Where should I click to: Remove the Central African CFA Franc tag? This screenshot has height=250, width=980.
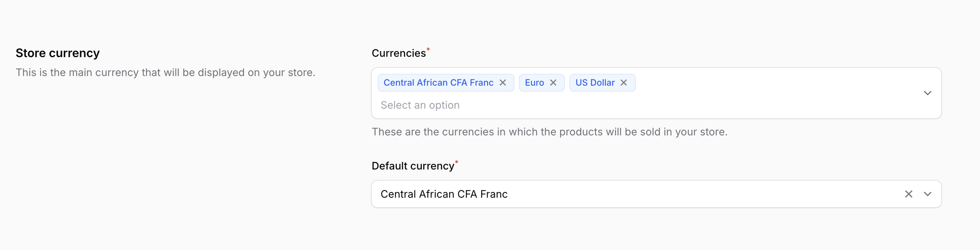503,83
